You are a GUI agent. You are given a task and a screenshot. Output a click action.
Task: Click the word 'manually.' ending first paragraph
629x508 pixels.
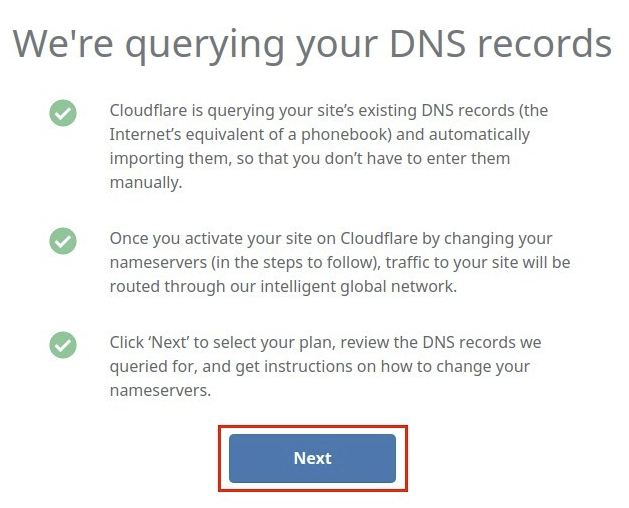[x=146, y=183]
